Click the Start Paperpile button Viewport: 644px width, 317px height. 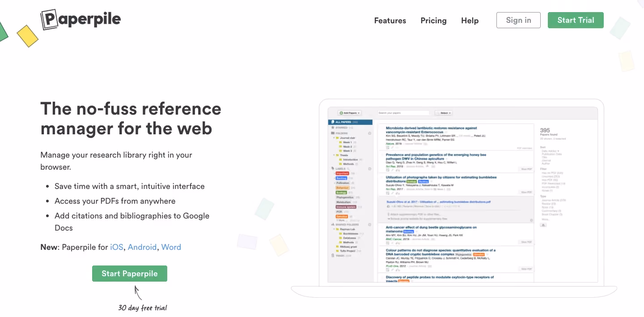130,274
